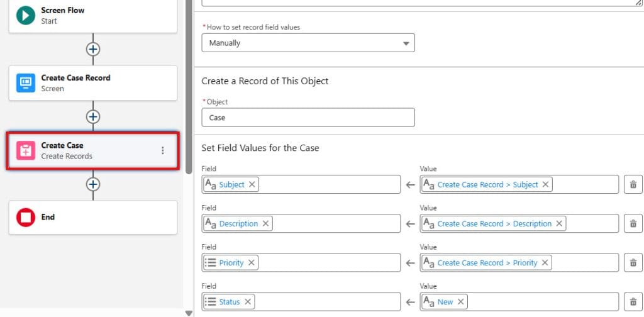Open How to set record field values dropdown

point(308,43)
